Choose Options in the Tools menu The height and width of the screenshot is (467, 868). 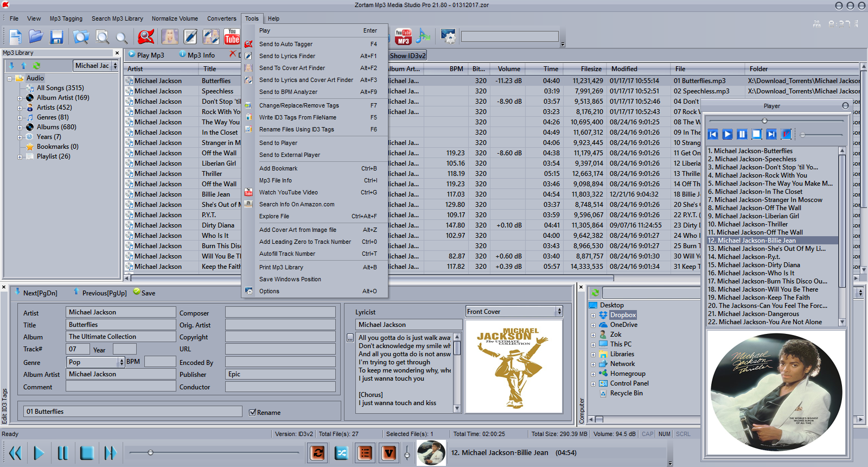coord(315,291)
